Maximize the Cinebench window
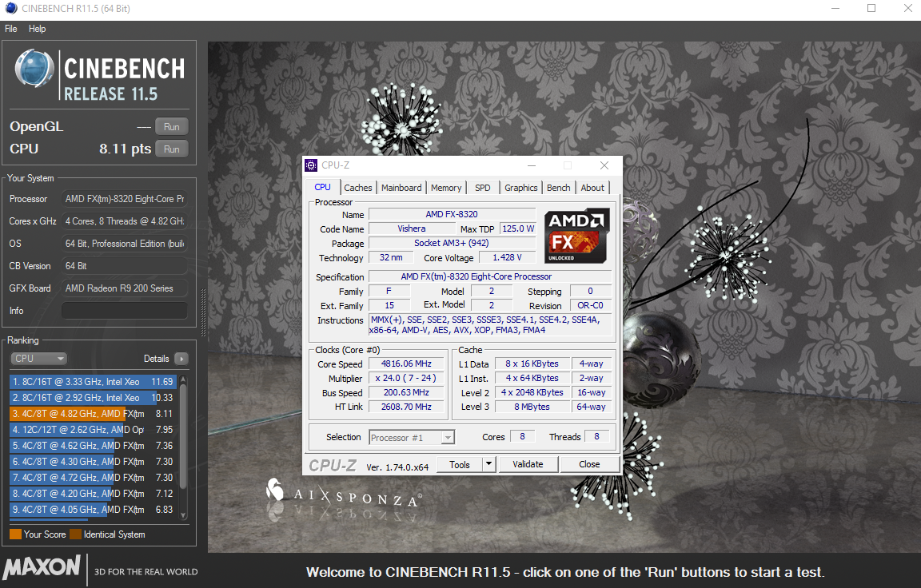Viewport: 921px width, 588px height. pyautogui.click(x=871, y=8)
